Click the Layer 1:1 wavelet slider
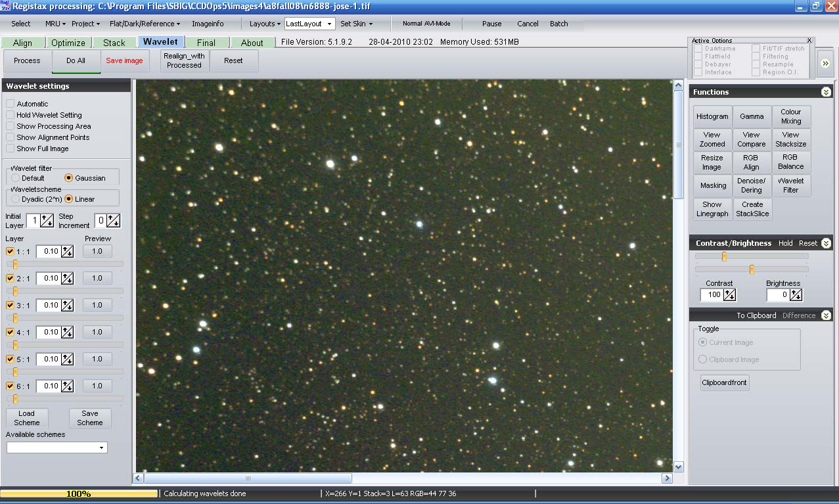839x504 pixels. 65,264
